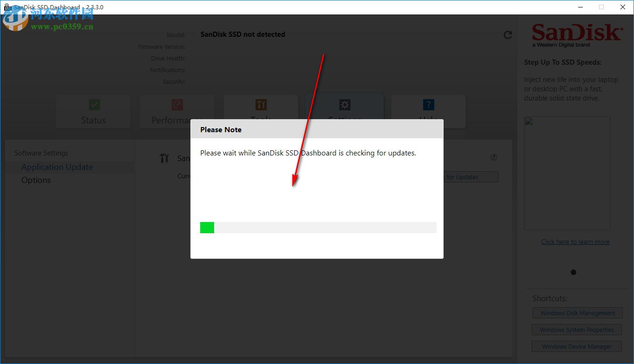Click the Status green checkmark icon
634x364 pixels.
pyautogui.click(x=94, y=104)
